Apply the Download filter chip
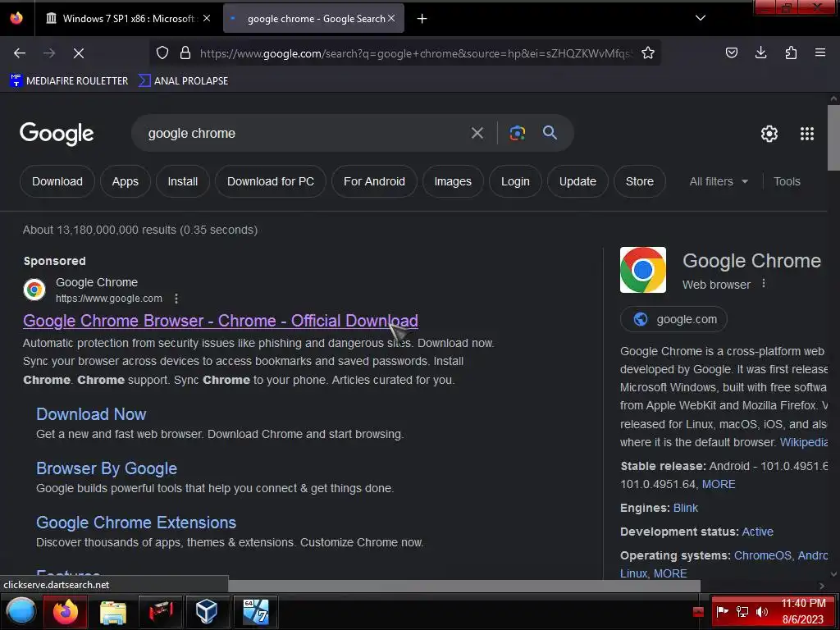The height and width of the screenshot is (630, 840). (57, 181)
